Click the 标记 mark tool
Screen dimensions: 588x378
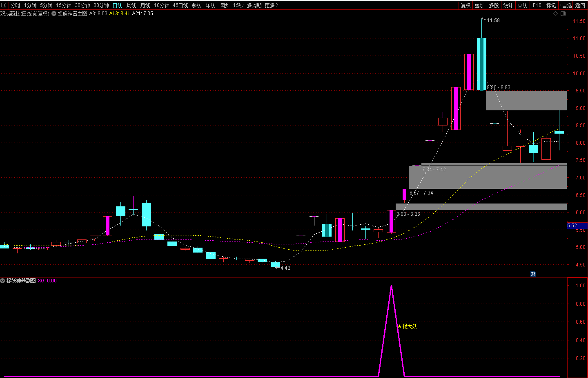(x=551, y=5)
